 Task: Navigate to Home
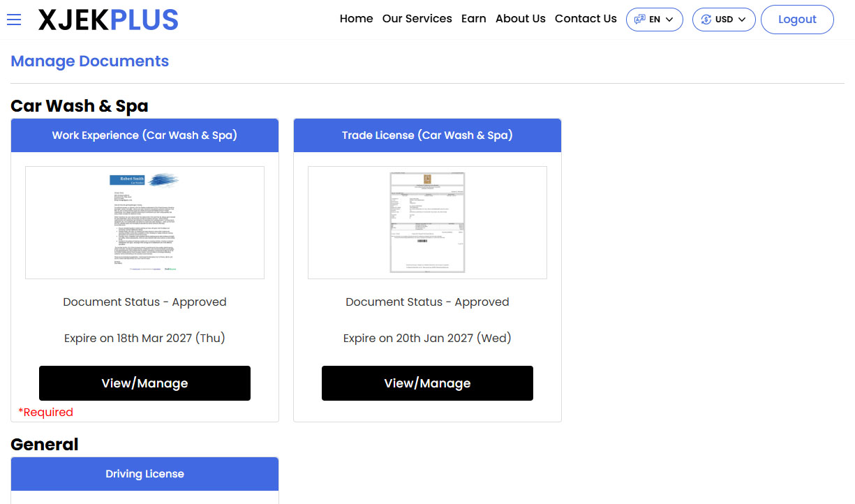pyautogui.click(x=356, y=19)
